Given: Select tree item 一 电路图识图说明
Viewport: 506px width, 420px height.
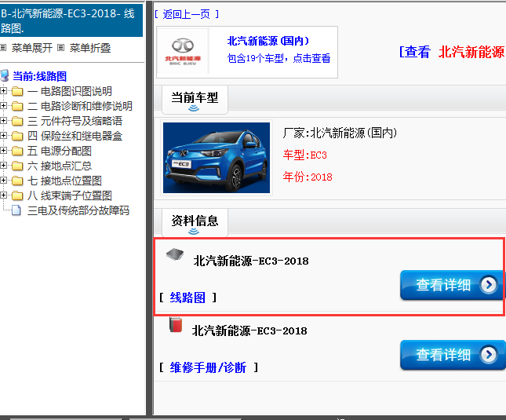Looking at the screenshot, I should (x=70, y=91).
